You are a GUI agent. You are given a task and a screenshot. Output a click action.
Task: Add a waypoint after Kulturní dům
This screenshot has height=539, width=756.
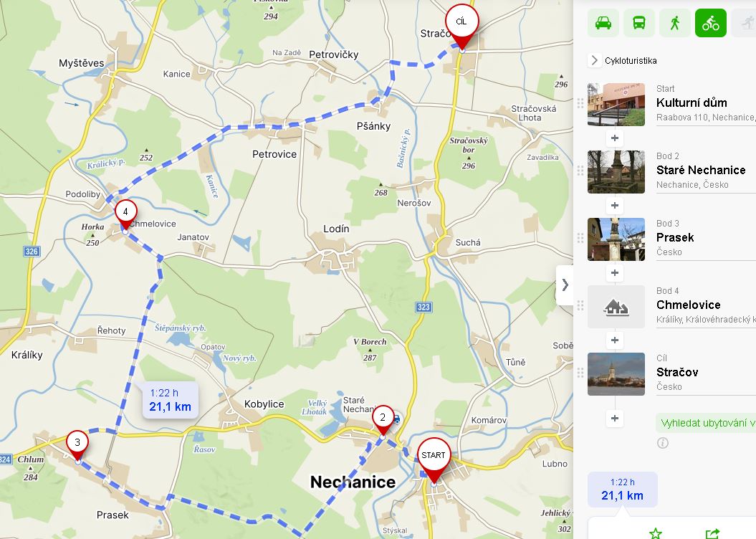(x=615, y=138)
